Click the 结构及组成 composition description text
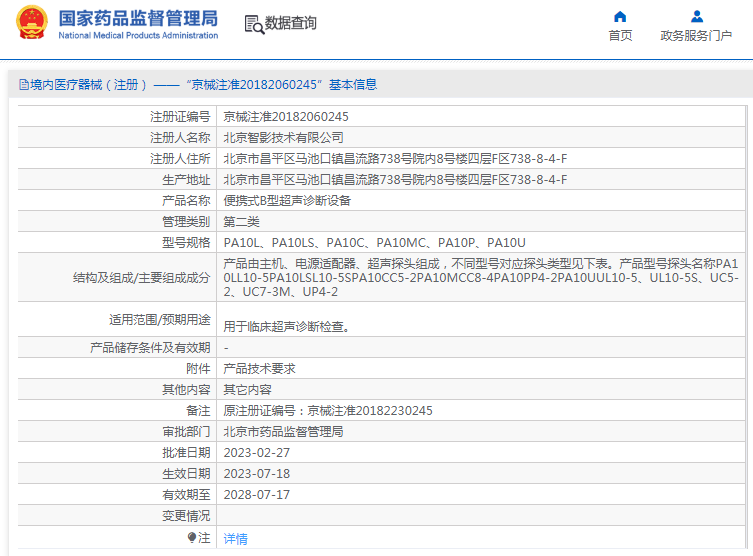The height and width of the screenshot is (556, 753). 481,278
